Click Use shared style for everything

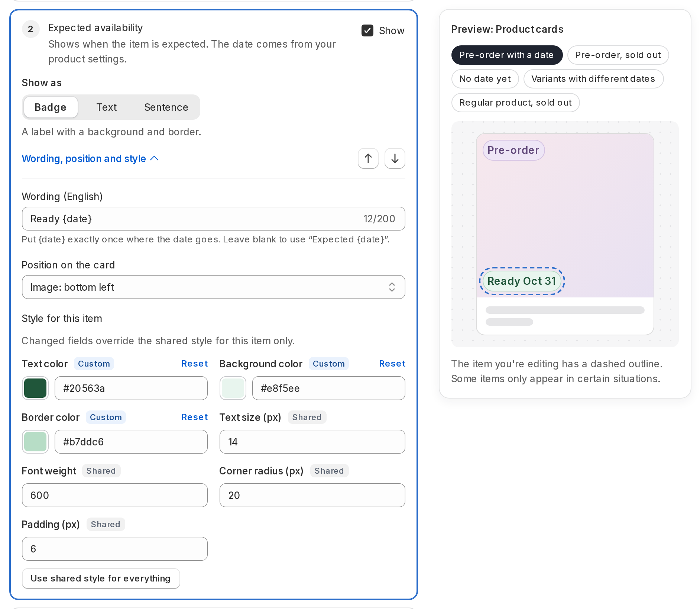(x=101, y=579)
